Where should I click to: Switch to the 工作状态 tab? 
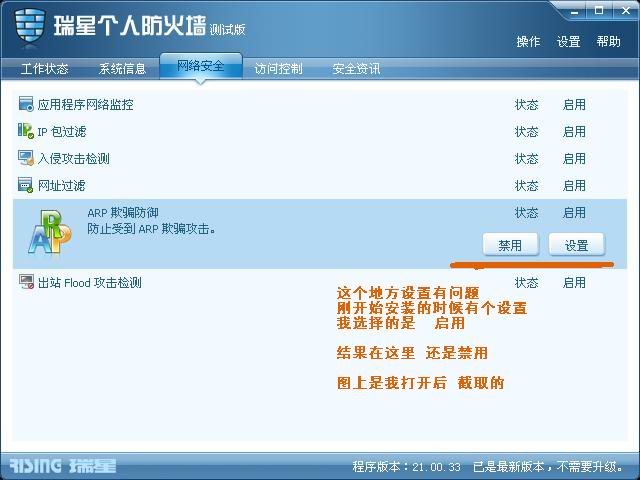coord(44,69)
